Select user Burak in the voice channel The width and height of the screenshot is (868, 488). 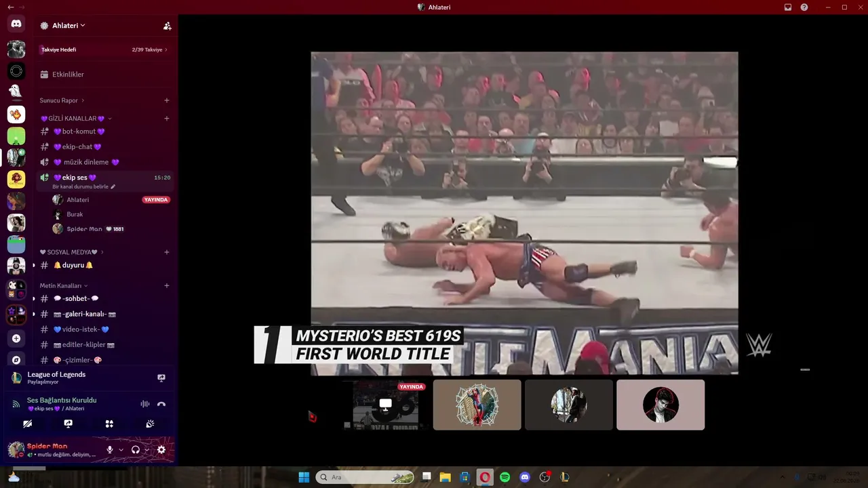pyautogui.click(x=111, y=214)
